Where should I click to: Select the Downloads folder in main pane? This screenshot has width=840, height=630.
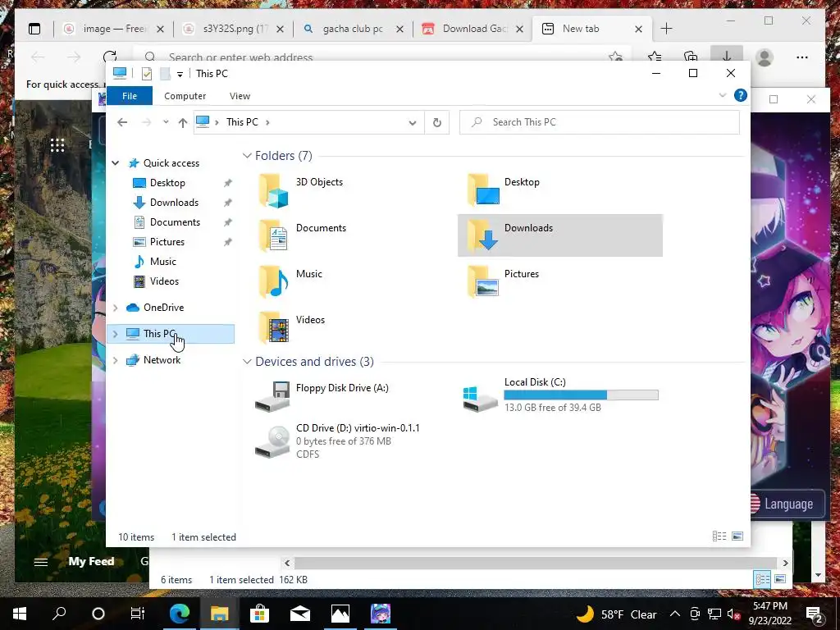click(559, 235)
